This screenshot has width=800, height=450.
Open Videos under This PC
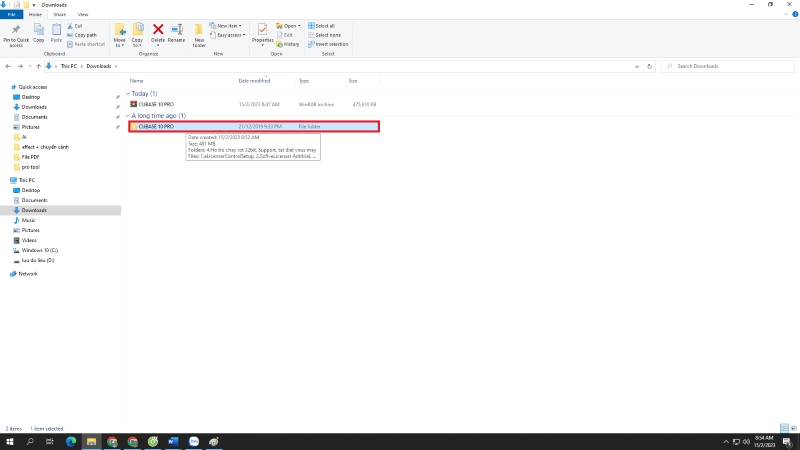(29, 240)
